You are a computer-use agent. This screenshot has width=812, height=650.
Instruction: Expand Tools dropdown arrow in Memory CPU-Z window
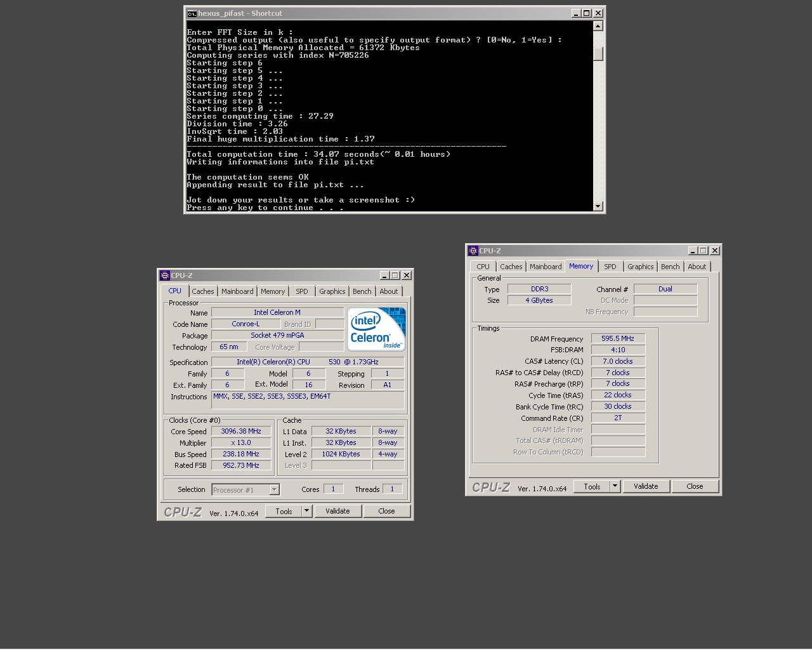(x=615, y=486)
